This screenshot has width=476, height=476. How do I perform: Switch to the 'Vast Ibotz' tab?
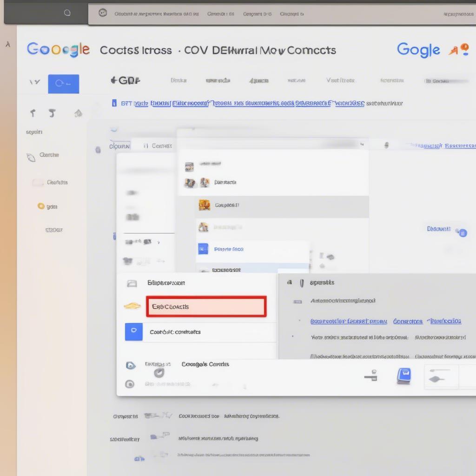point(340,80)
